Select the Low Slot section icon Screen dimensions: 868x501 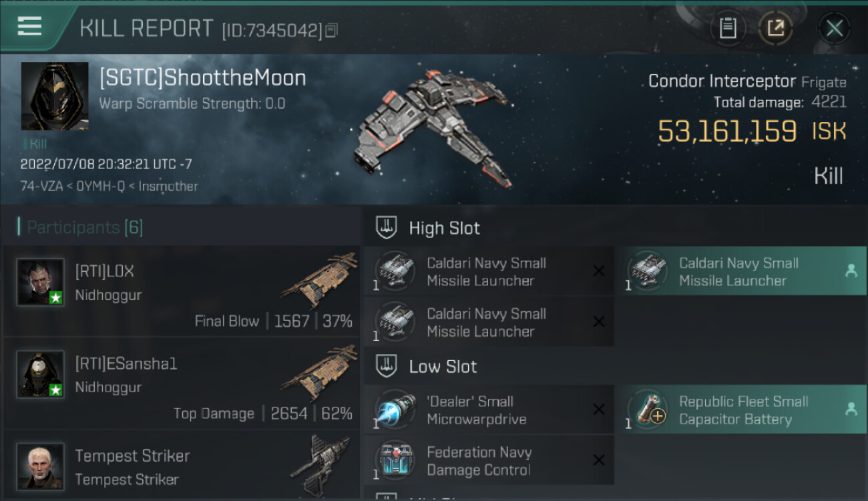386,366
